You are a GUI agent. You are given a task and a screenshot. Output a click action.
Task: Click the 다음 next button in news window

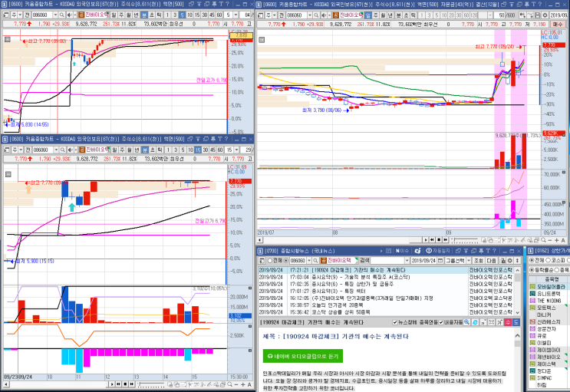pos(492,261)
